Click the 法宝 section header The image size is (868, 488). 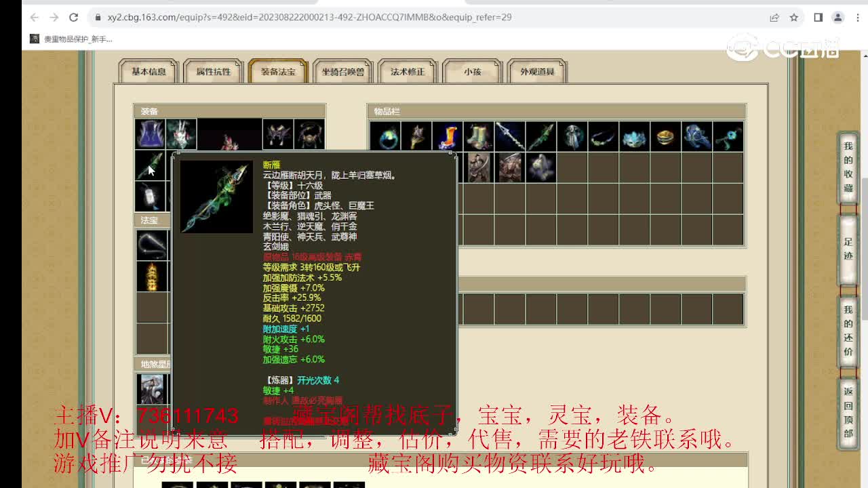pyautogui.click(x=152, y=220)
